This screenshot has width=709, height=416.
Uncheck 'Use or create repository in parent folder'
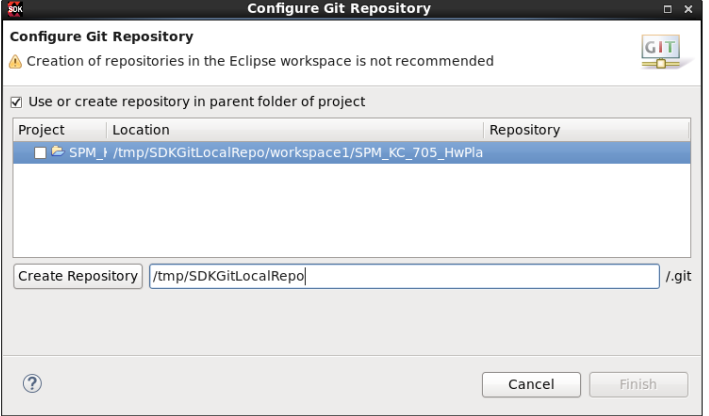pyautogui.click(x=16, y=102)
